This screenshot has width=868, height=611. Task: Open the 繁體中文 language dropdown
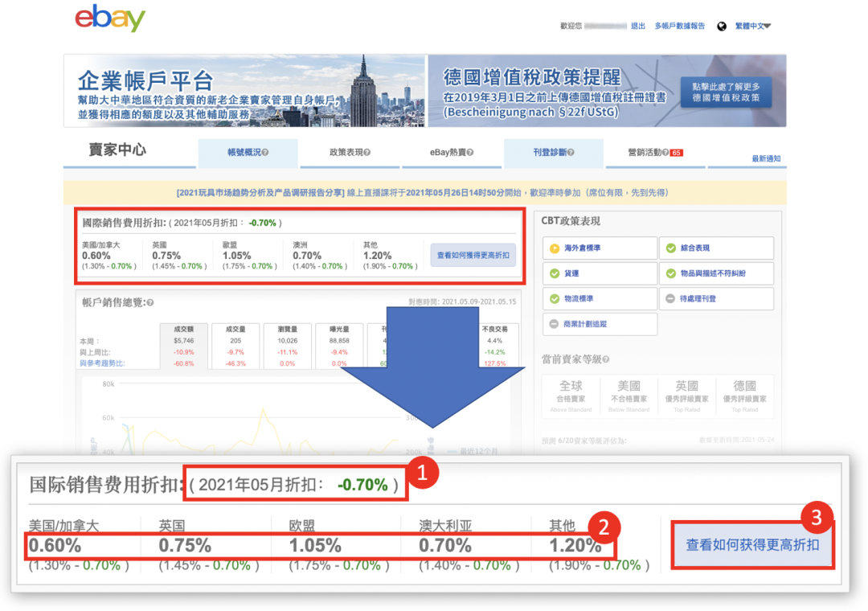752,26
